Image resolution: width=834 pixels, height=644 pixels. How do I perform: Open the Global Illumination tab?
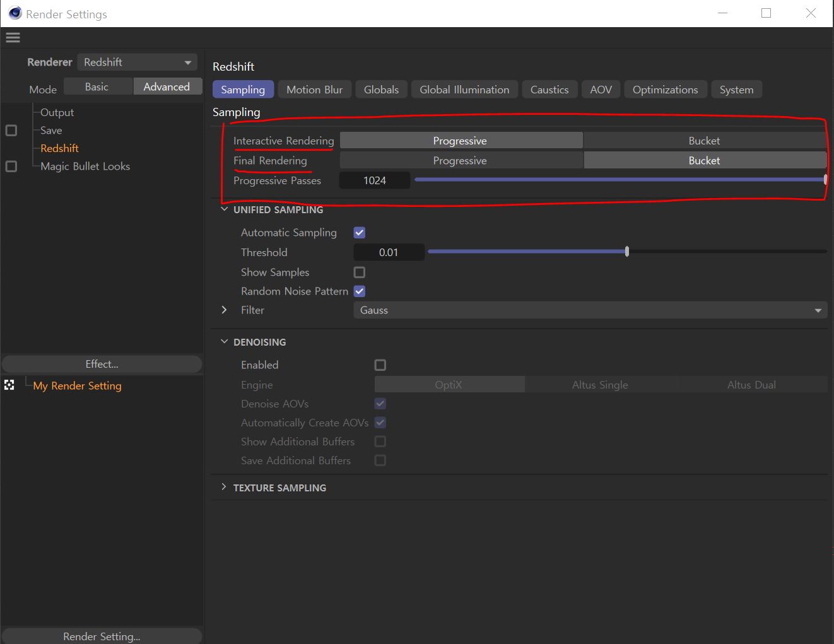tap(464, 90)
